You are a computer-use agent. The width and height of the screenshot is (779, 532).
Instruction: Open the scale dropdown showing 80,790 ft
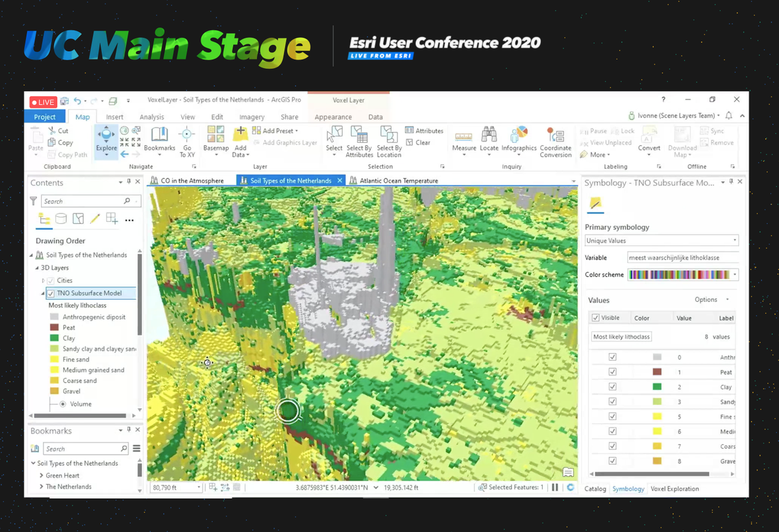(176, 487)
